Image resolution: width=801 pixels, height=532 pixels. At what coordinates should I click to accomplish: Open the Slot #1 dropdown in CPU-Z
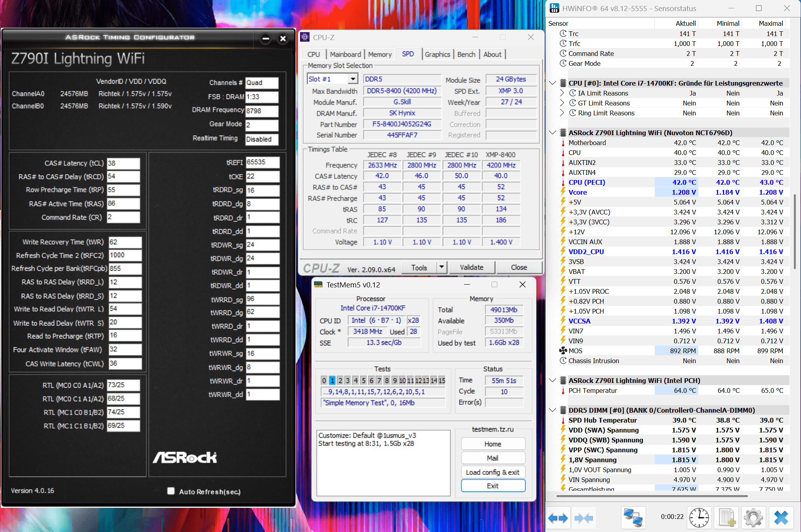pos(353,79)
